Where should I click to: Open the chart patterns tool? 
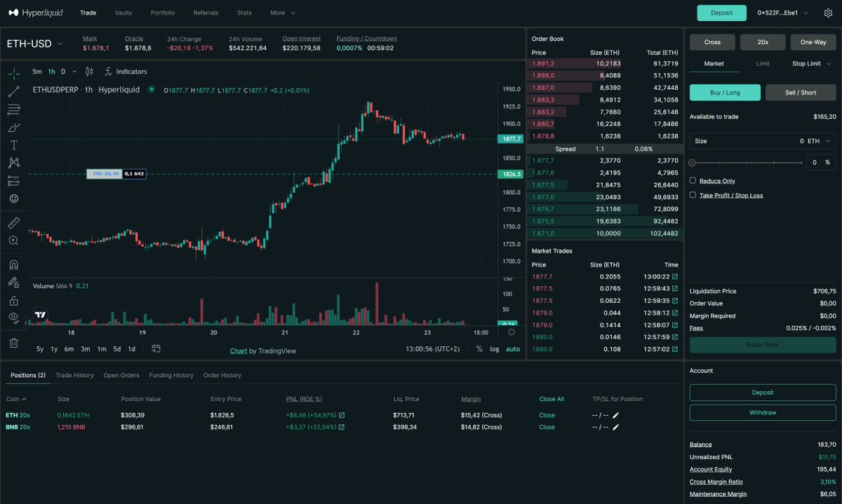[13, 163]
